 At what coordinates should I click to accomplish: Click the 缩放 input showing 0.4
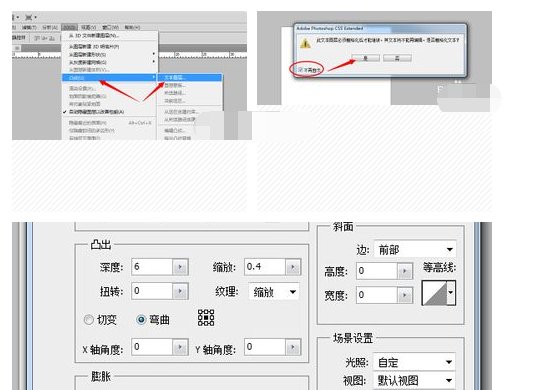click(265, 267)
